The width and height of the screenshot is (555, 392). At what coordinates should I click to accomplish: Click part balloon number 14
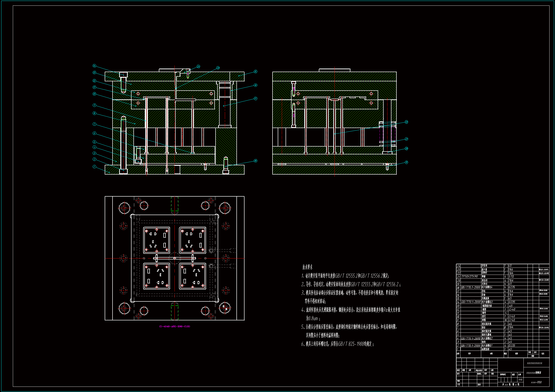tap(94, 66)
